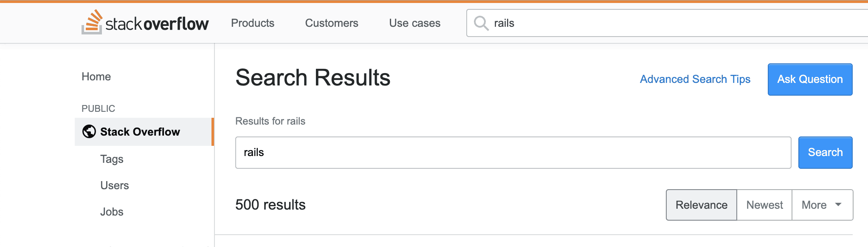The width and height of the screenshot is (868, 247).
Task: Select Stack Overflow under PUBLIC
Action: click(x=140, y=132)
